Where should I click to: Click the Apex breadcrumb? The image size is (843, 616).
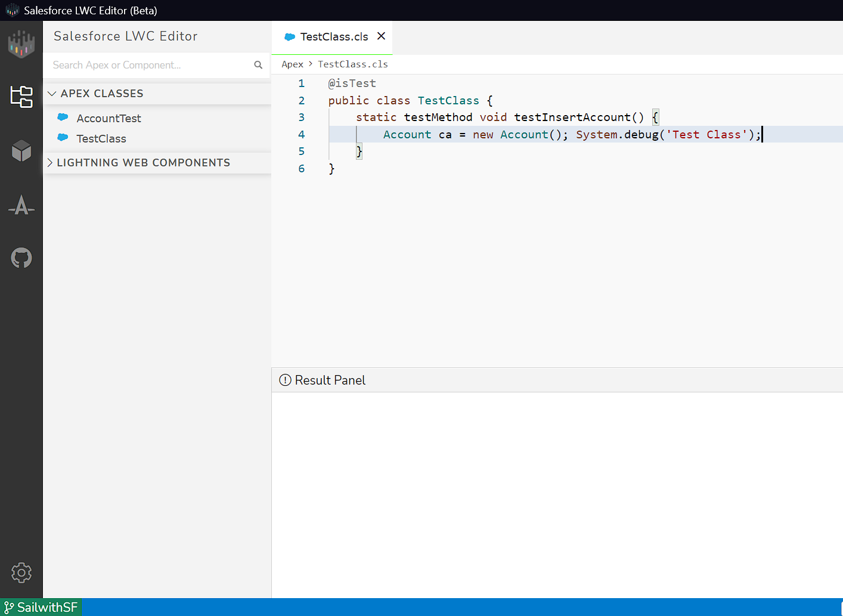(292, 64)
